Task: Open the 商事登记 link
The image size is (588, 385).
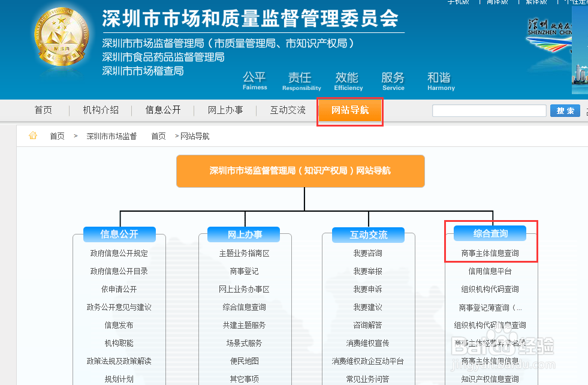Action: (x=244, y=271)
